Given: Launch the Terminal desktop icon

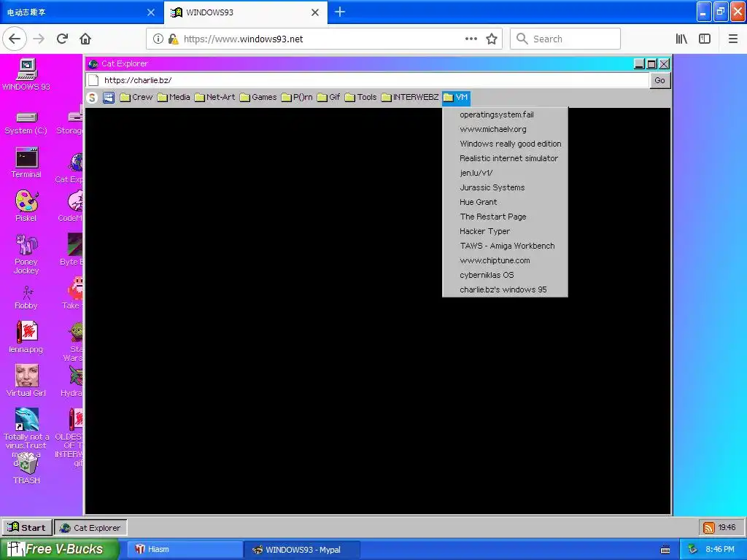Looking at the screenshot, I should coord(26,163).
